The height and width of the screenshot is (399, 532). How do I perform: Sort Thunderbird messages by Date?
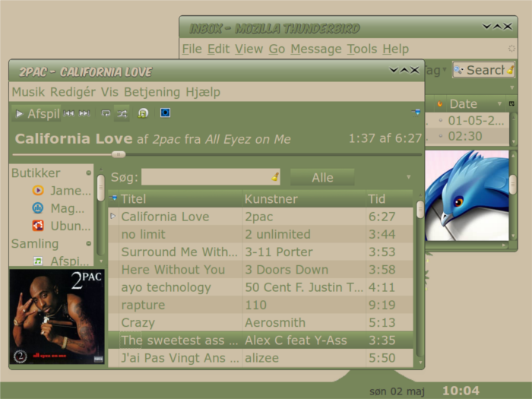coord(475,104)
